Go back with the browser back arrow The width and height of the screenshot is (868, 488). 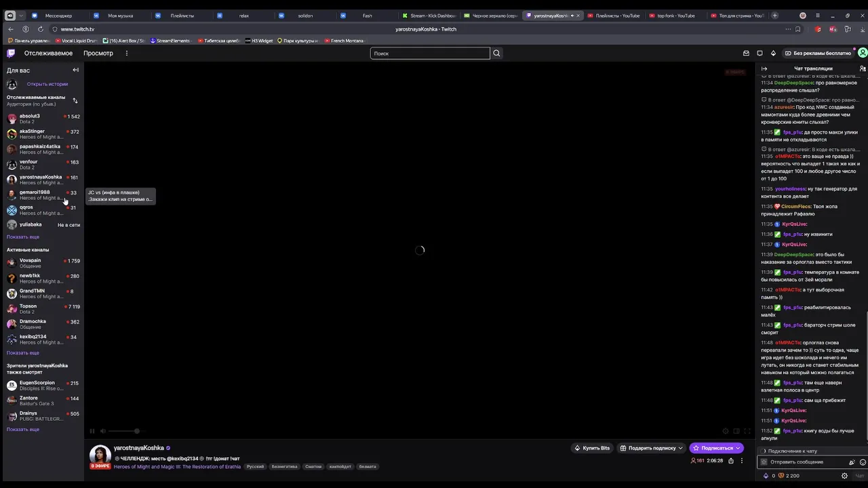pos(11,29)
